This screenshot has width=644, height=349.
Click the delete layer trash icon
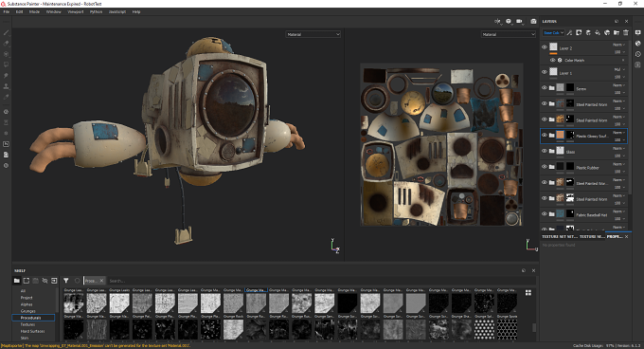click(626, 32)
